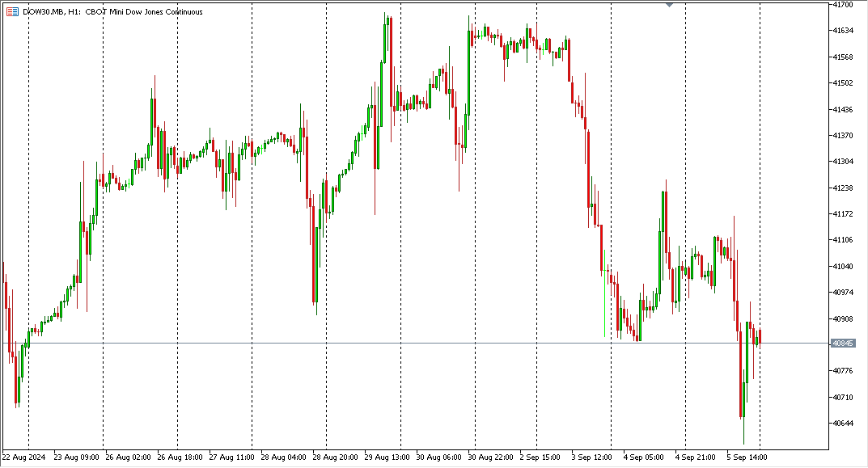
Task: Click the 41502 price axis label
Action: (843, 83)
